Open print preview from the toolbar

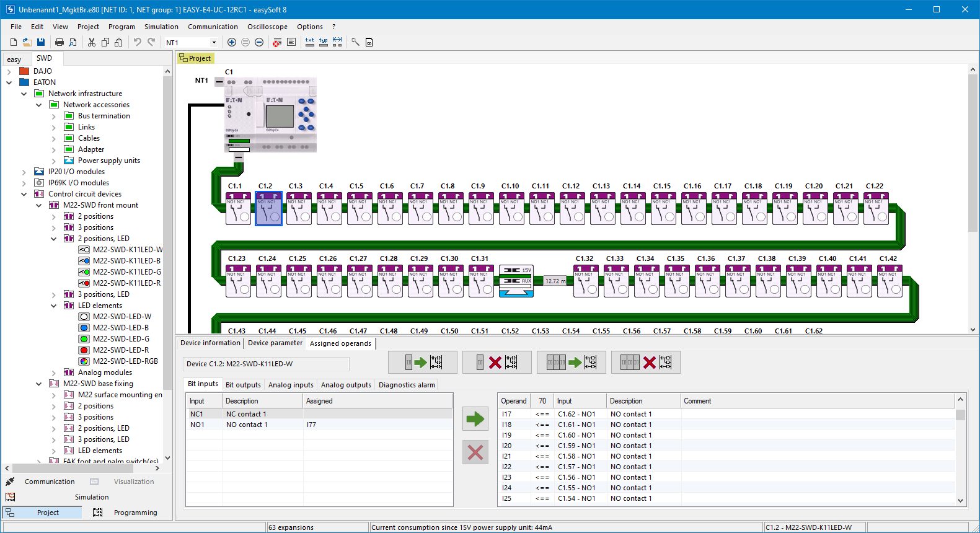click(73, 42)
